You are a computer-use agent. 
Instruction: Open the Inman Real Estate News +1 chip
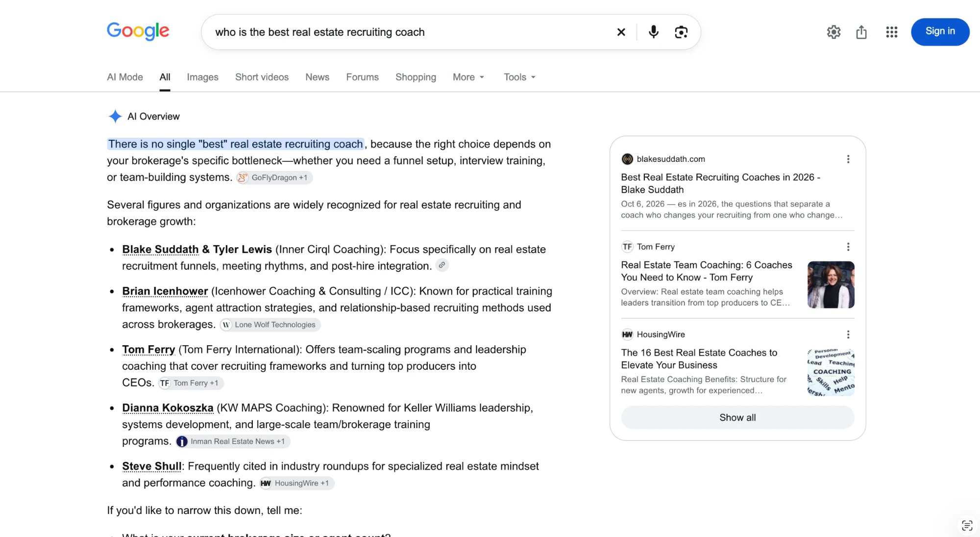[233, 441]
